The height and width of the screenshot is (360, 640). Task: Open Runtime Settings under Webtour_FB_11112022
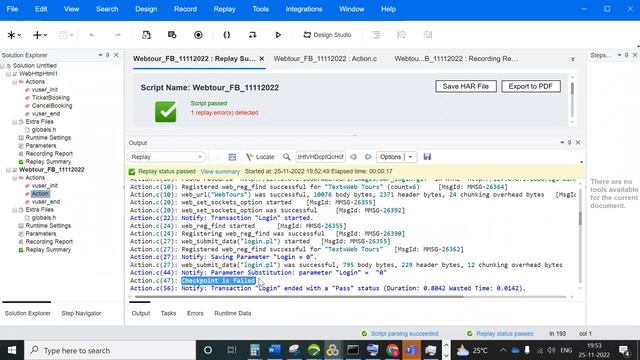click(48, 226)
